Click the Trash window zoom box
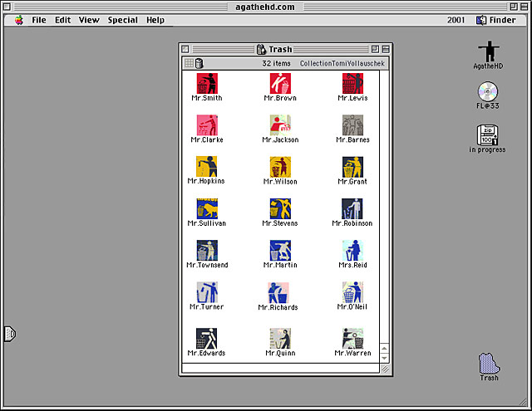Screen dimensions: 532x411 (x=375, y=49)
